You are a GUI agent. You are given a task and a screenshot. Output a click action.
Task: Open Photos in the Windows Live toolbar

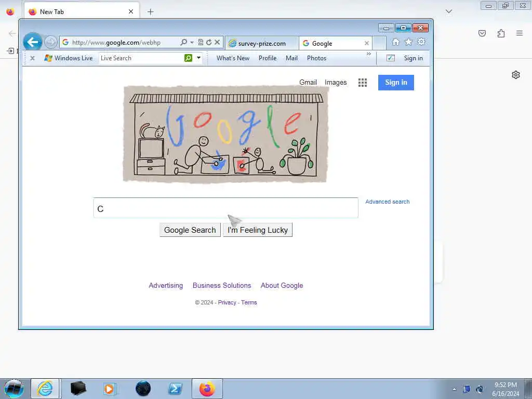pos(316,58)
